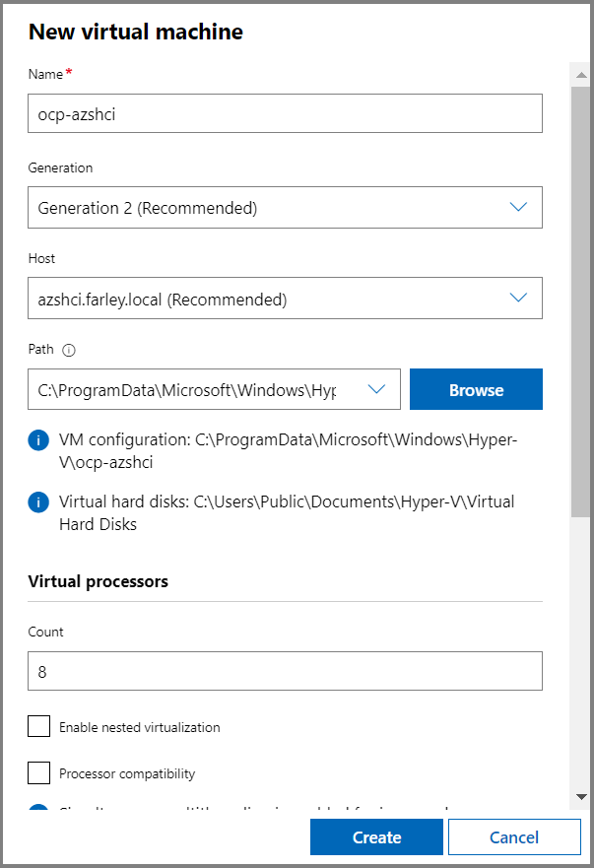The image size is (594, 868).
Task: Click the VM configuration info icon
Action: tap(37, 439)
